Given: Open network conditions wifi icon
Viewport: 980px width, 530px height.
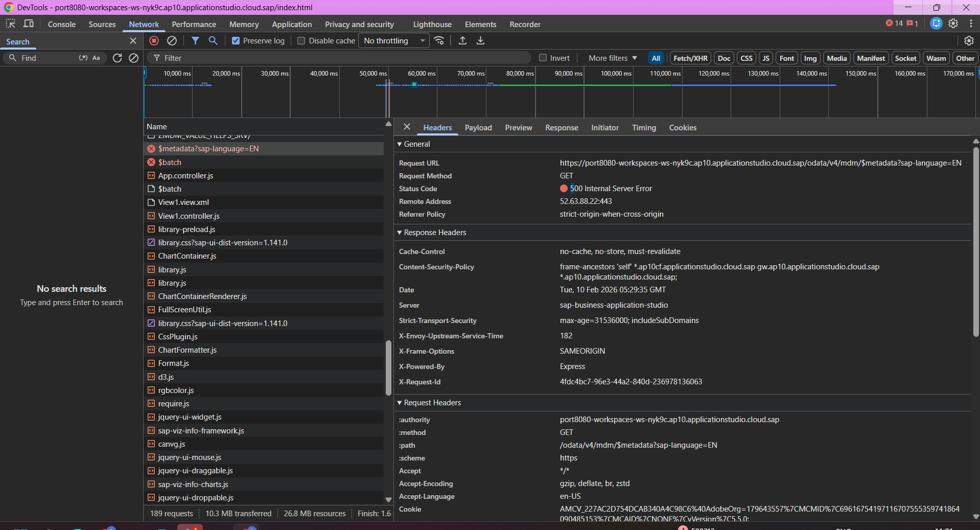Looking at the screenshot, I should (x=439, y=41).
